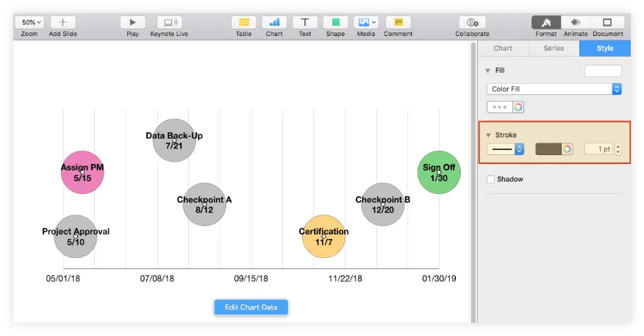Toggle the Animate inspector panel
This screenshot has width=644, height=336.
click(x=576, y=23)
